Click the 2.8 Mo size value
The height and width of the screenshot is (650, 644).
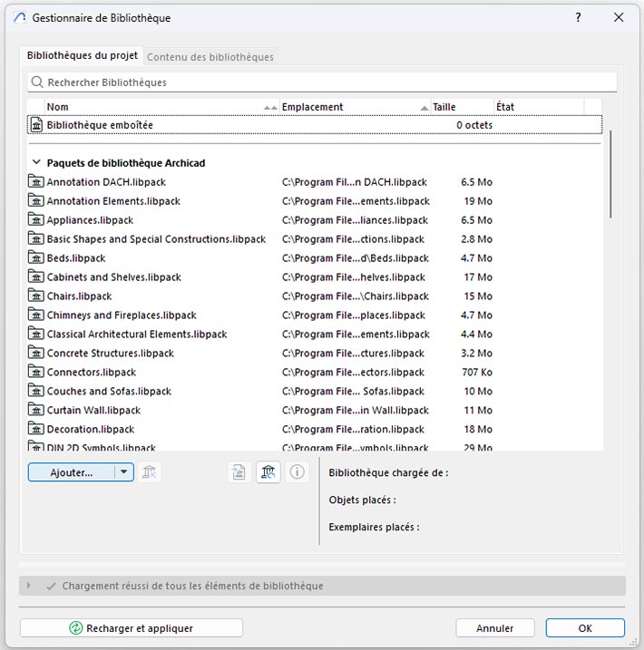point(476,239)
